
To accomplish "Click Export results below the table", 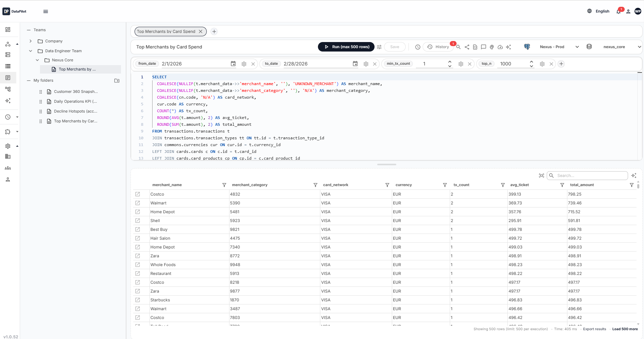I will click(594, 329).
